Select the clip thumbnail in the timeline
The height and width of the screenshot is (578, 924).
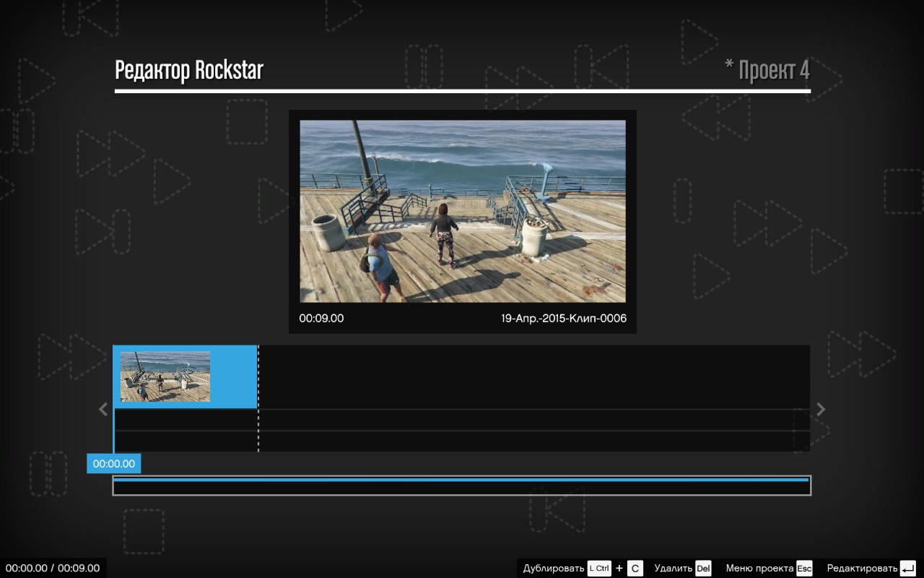pyautogui.click(x=165, y=376)
